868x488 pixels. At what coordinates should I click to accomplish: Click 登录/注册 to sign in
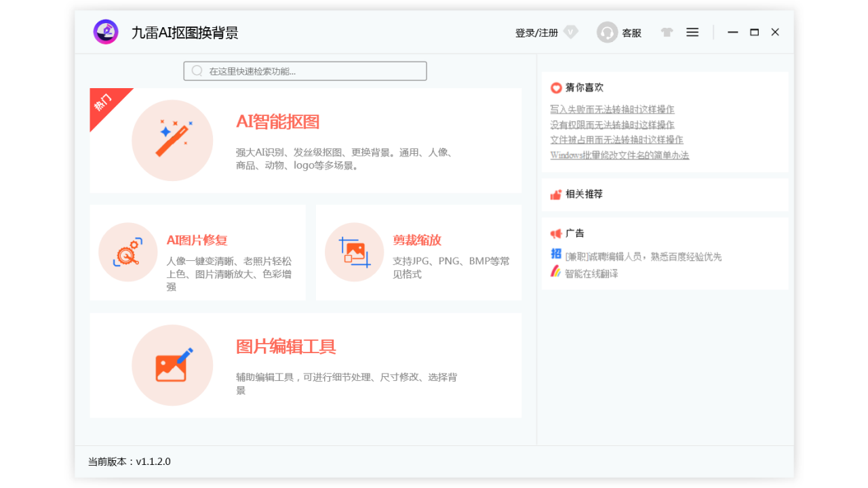[x=536, y=33]
